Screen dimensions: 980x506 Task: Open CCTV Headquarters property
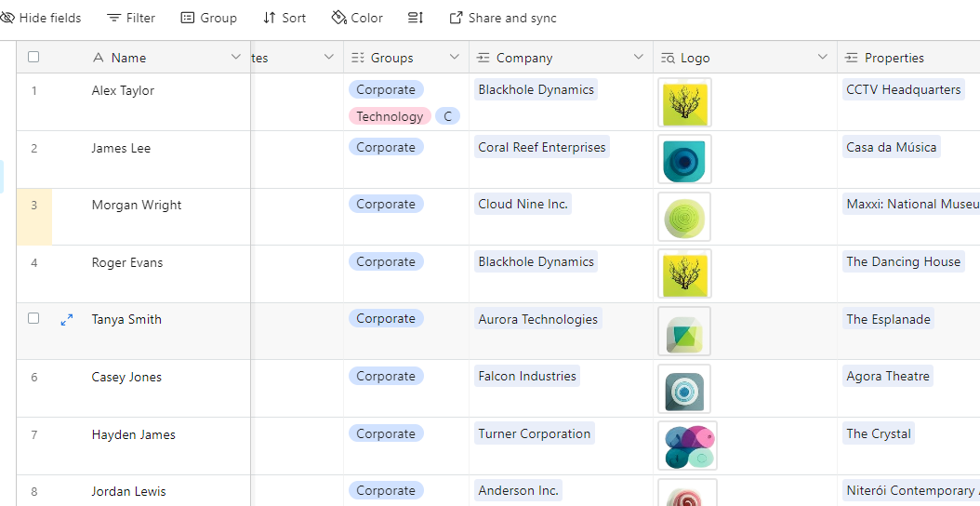tap(904, 89)
